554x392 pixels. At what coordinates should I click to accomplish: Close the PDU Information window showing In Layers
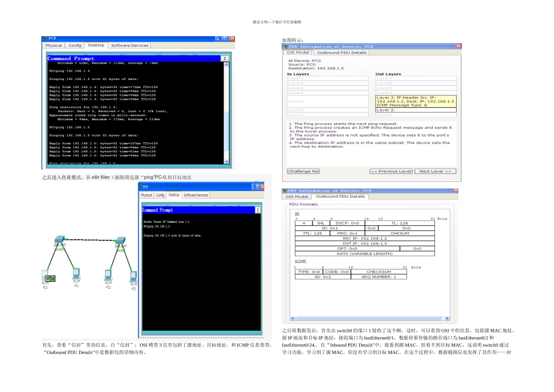point(458,46)
